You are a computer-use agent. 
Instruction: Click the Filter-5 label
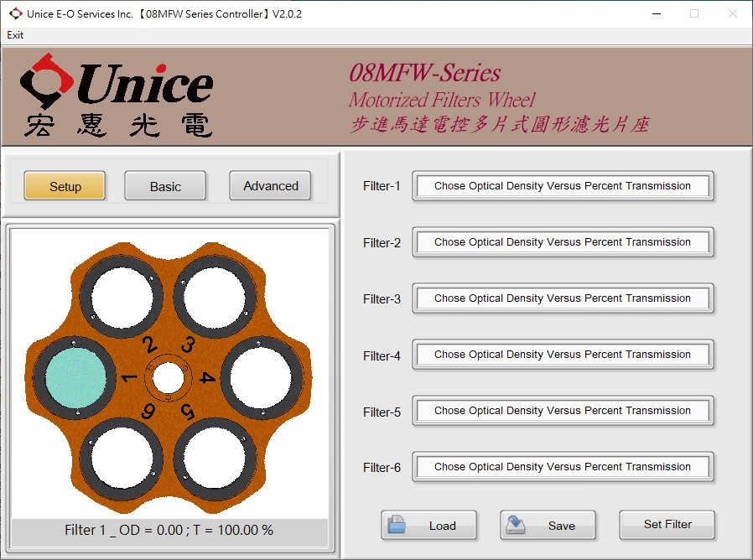point(382,412)
